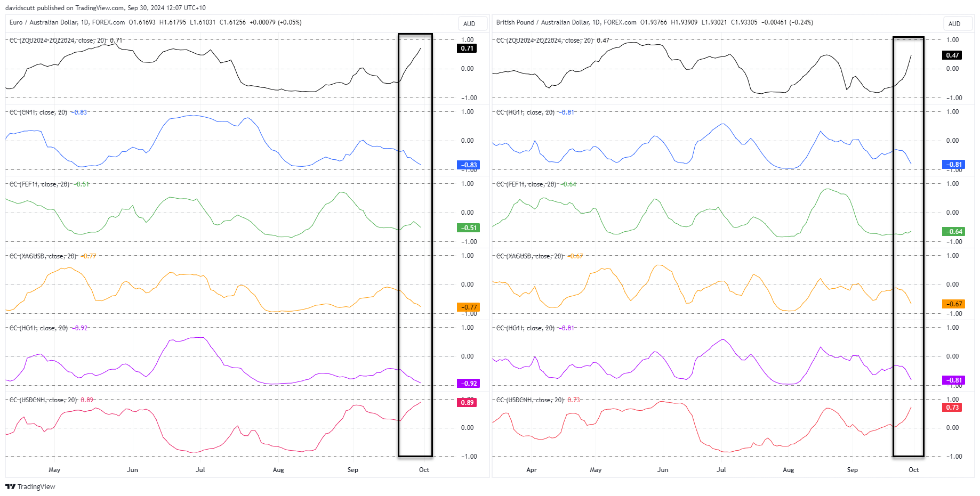Click the CN1! correlation legend on Euro chart

48,112
